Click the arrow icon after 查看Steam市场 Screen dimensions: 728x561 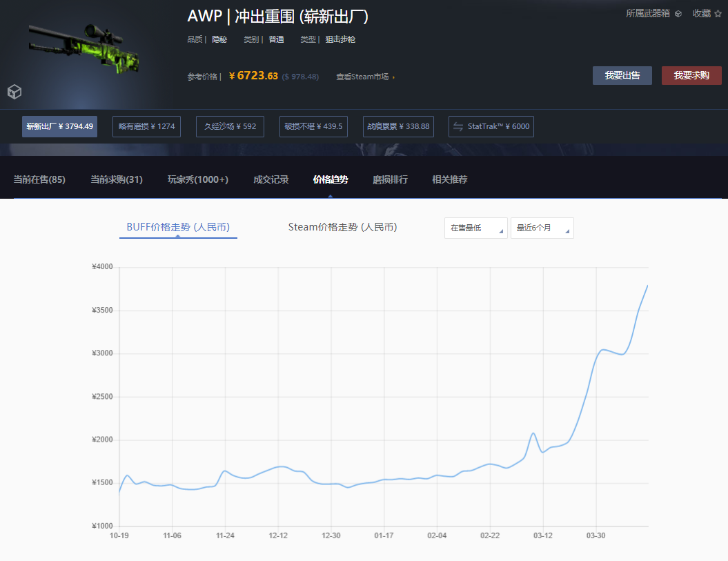(x=393, y=77)
